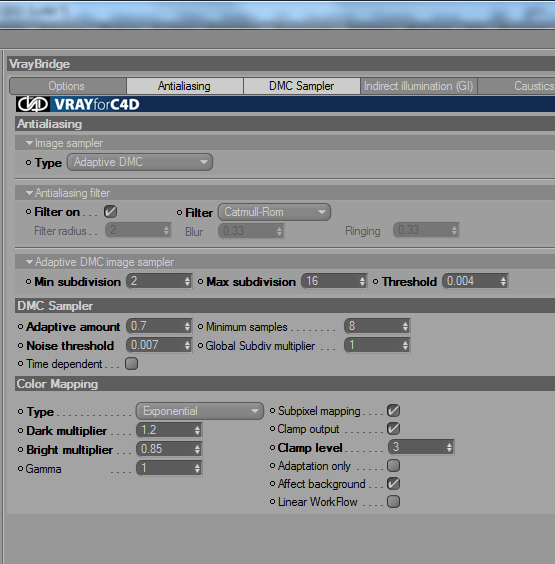Click the Threshold stepper arrows
Image resolution: width=555 pixels, height=564 pixels.
point(504,281)
